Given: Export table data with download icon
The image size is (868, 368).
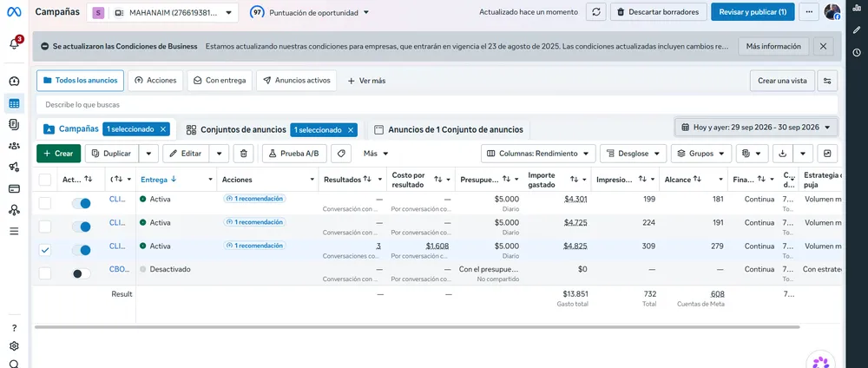Looking at the screenshot, I should [x=783, y=154].
